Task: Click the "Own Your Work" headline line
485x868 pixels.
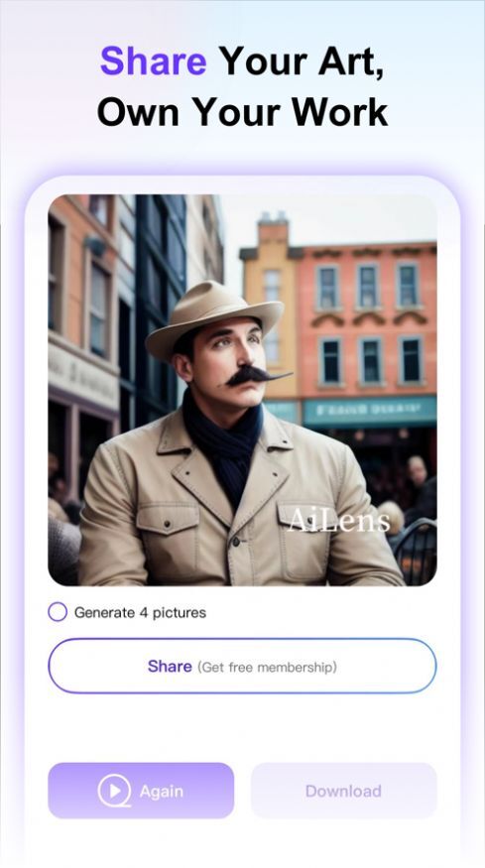Action: (242, 112)
